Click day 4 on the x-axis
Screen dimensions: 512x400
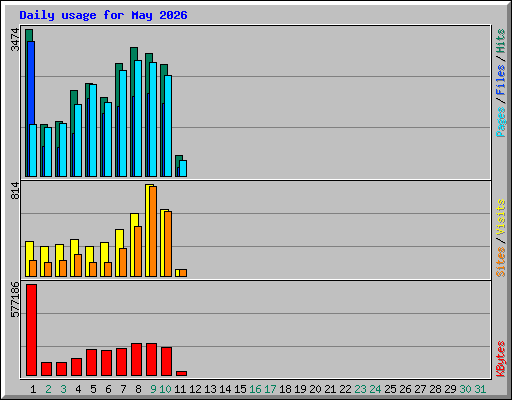(78, 389)
